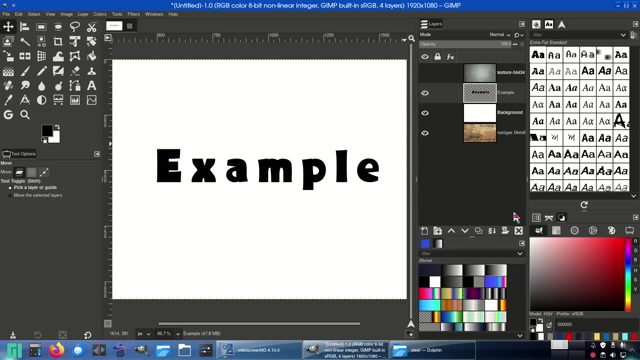The image size is (640, 360).
Task: Hide the Background layer
Action: 425,113
